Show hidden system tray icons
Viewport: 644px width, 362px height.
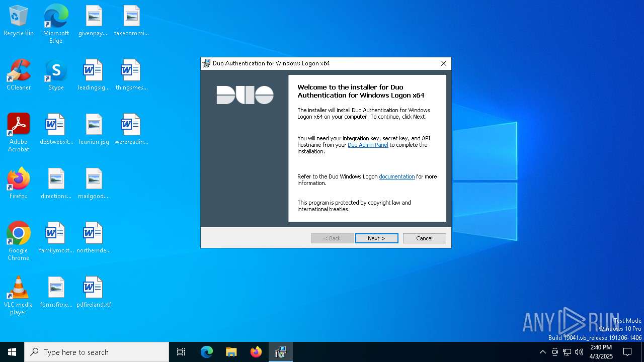coord(542,352)
